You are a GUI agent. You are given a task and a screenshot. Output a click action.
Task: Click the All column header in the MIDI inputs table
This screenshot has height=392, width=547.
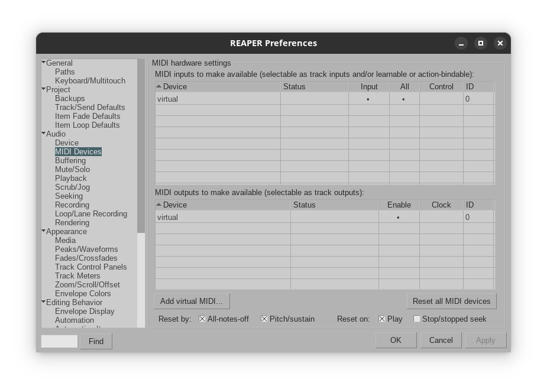[404, 86]
